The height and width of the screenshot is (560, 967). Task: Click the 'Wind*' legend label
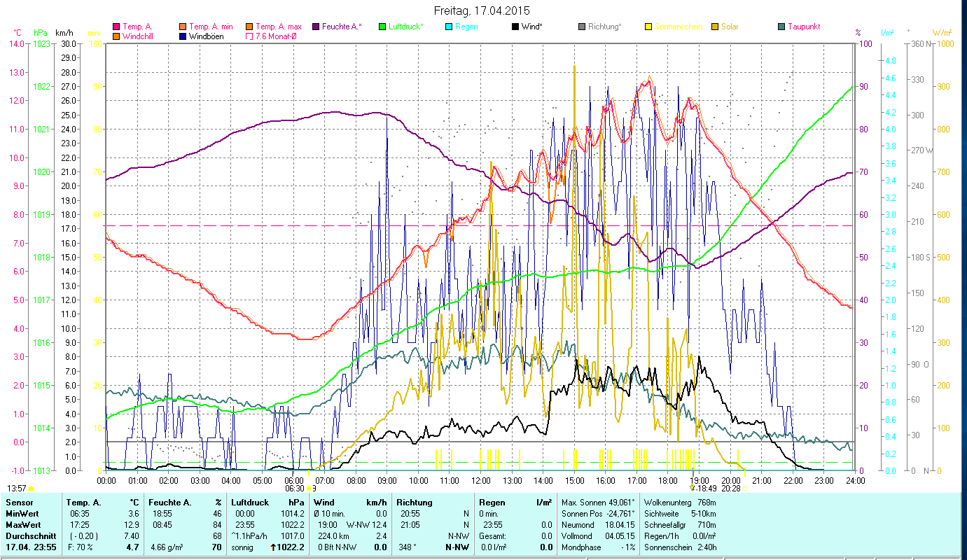532,27
